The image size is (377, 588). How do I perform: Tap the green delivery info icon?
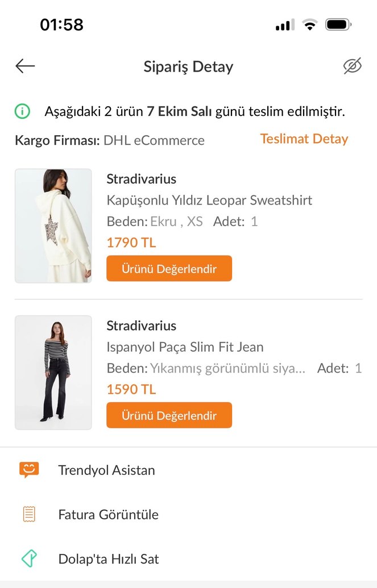tap(22, 111)
